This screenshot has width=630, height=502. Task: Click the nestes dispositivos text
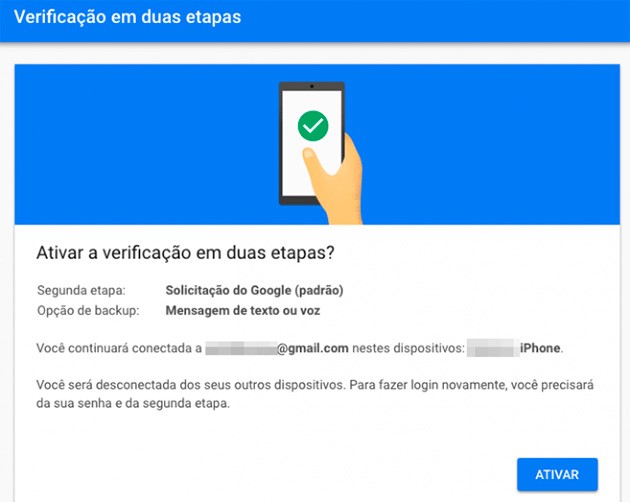(x=408, y=348)
